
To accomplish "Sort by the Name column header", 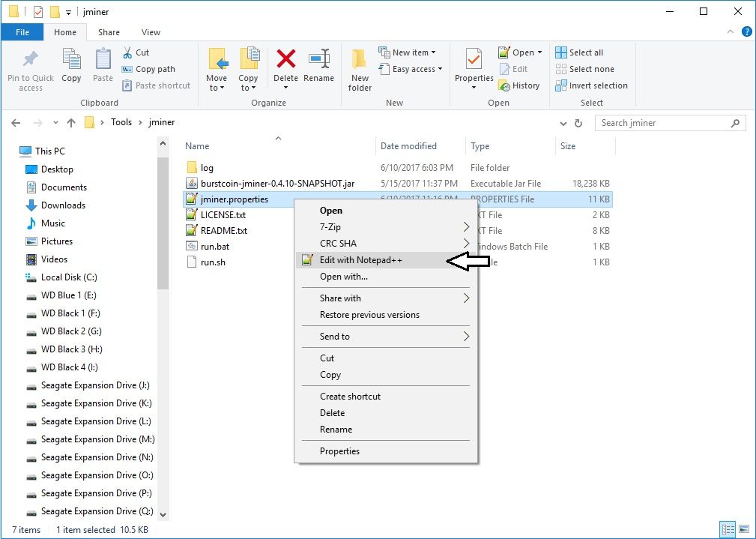I will pyautogui.click(x=279, y=145).
